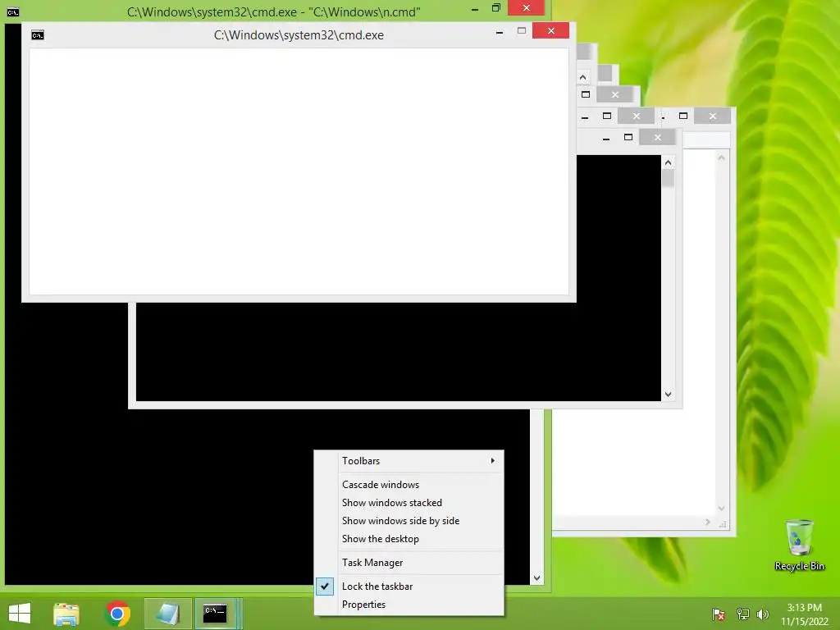This screenshot has height=630, width=840.
Task: Open the taskbar clock showing 3:13 PM
Action: [804, 614]
